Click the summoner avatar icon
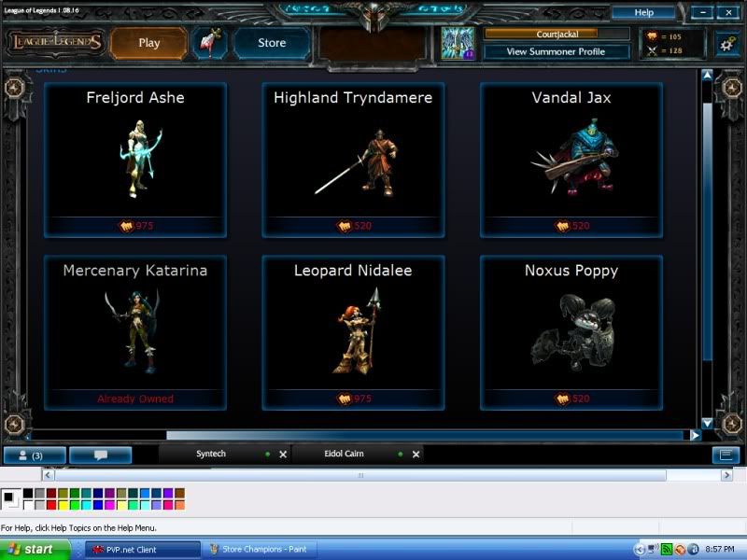 tap(458, 43)
